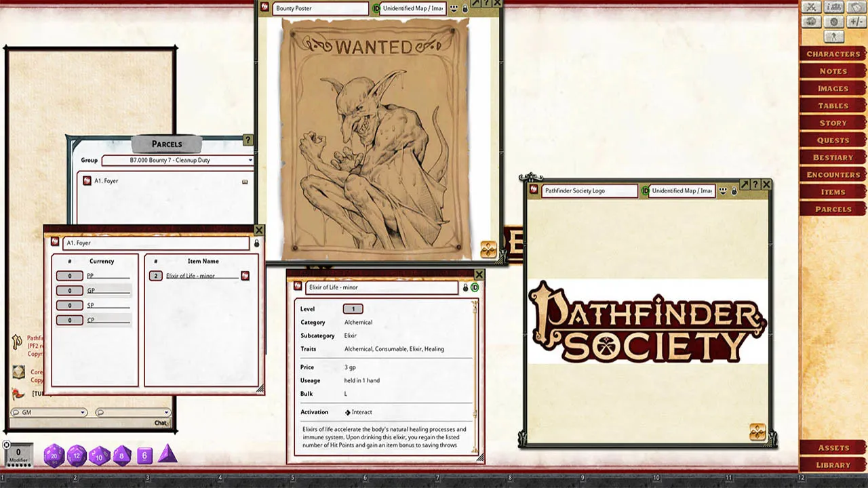Open the Quests sidebar tab

(x=833, y=140)
